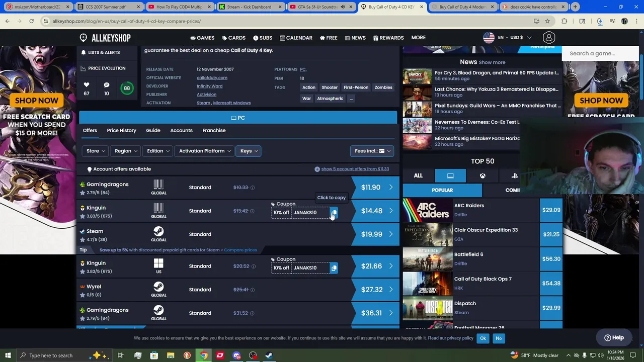644x362 pixels.
Task: Click the Battlefield 6 $56.30 price
Action: pyautogui.click(x=551, y=259)
